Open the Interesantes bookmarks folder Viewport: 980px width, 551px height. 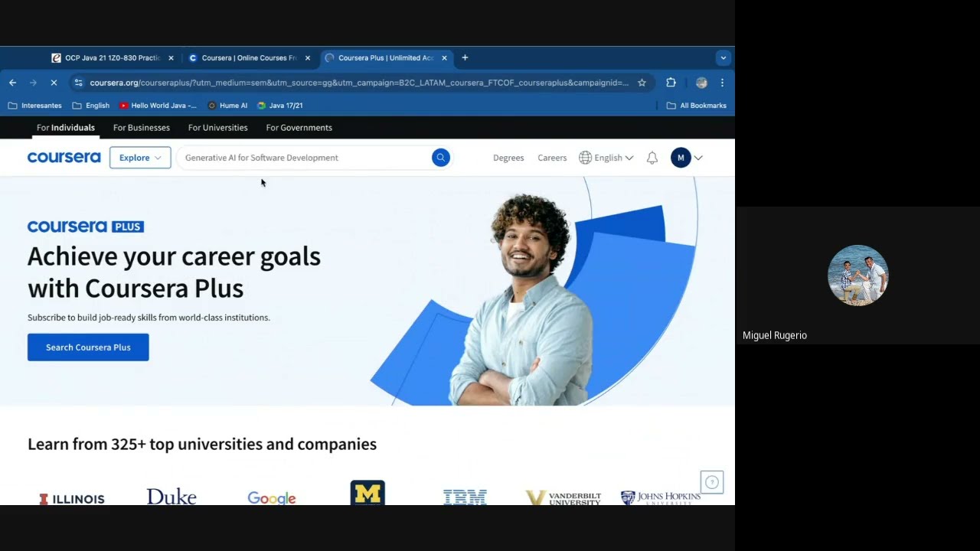[34, 106]
